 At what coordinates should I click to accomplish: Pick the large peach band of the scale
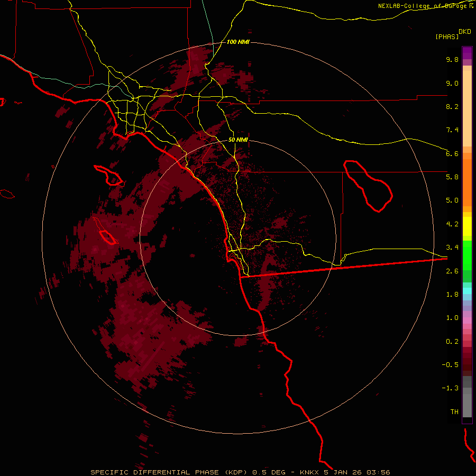click(x=467, y=108)
